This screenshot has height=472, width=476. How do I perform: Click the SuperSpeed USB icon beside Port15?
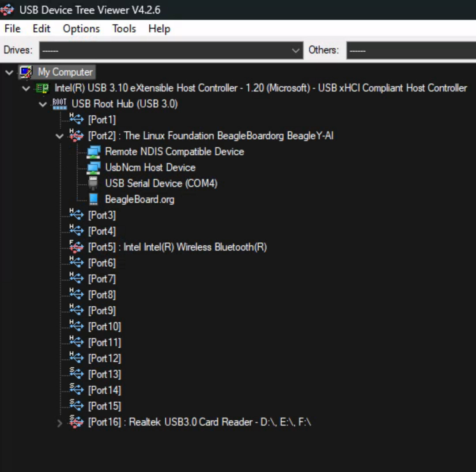click(x=76, y=405)
